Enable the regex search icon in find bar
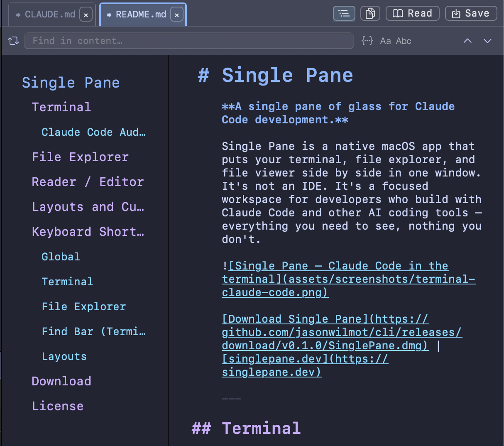The height and width of the screenshot is (446, 504). point(367,41)
